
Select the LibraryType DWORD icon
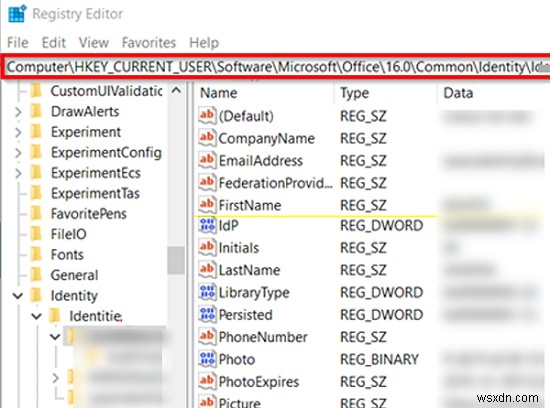207,292
